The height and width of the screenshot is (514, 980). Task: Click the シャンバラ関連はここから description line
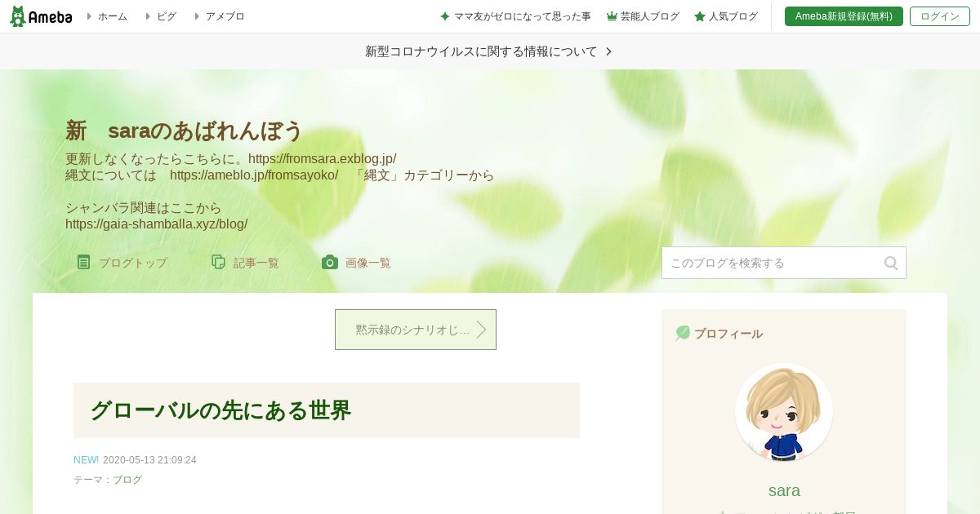pos(144,208)
